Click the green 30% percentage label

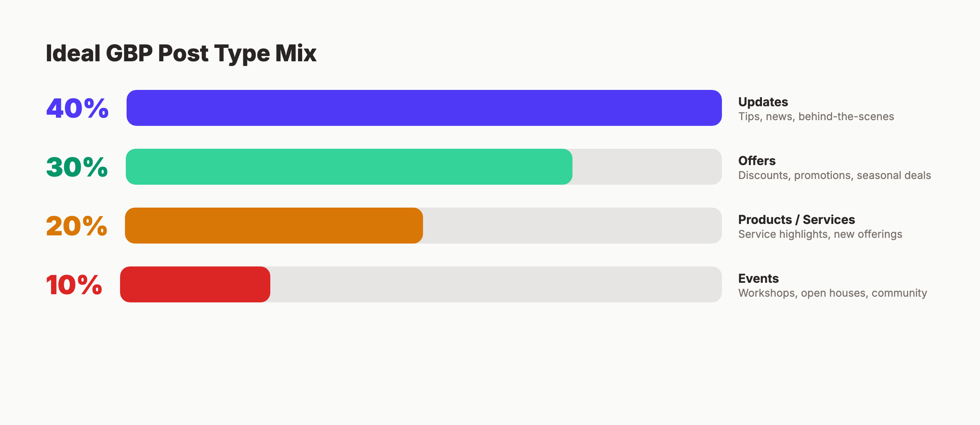pos(77,167)
